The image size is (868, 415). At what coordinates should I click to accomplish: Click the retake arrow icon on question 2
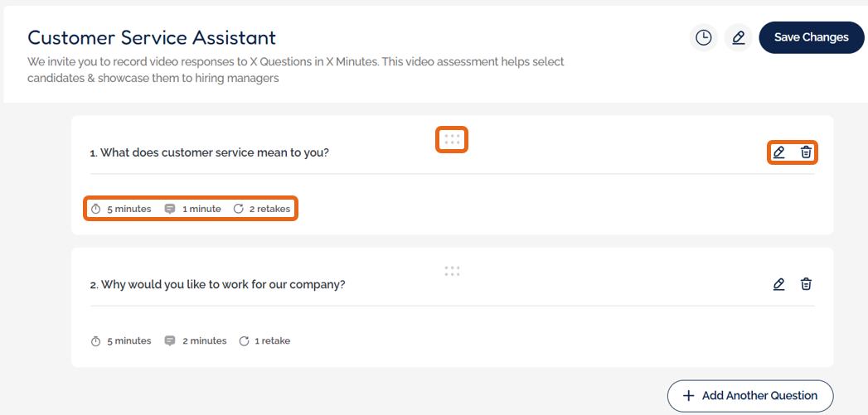click(x=244, y=341)
